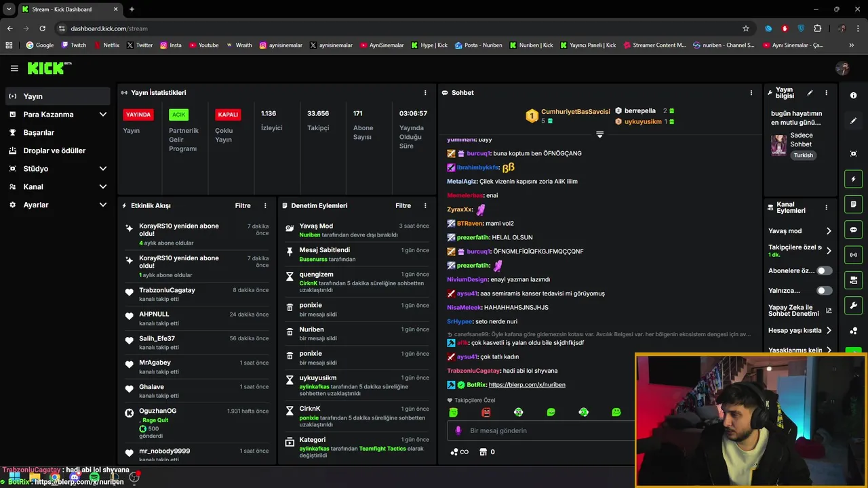Screen dimensions: 868x488
Task: Open the Twitch bookmark
Action: [74, 45]
